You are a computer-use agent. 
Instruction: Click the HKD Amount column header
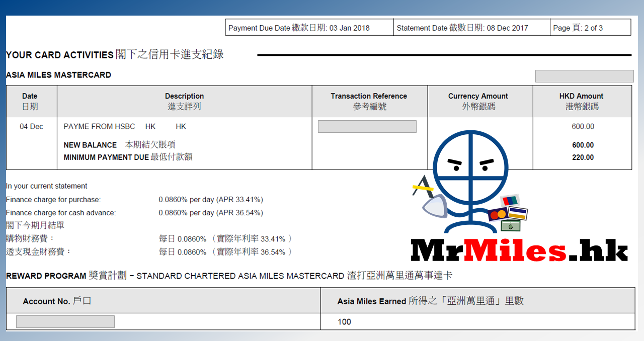point(581,101)
